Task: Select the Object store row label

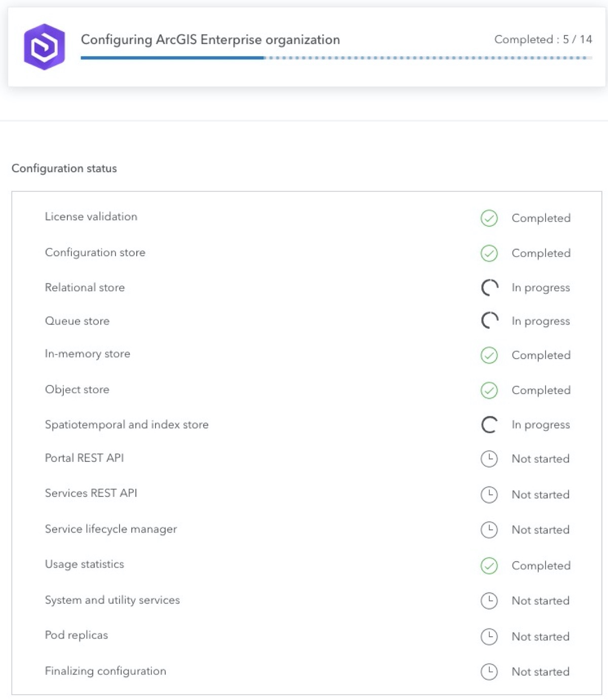Action: pos(77,390)
